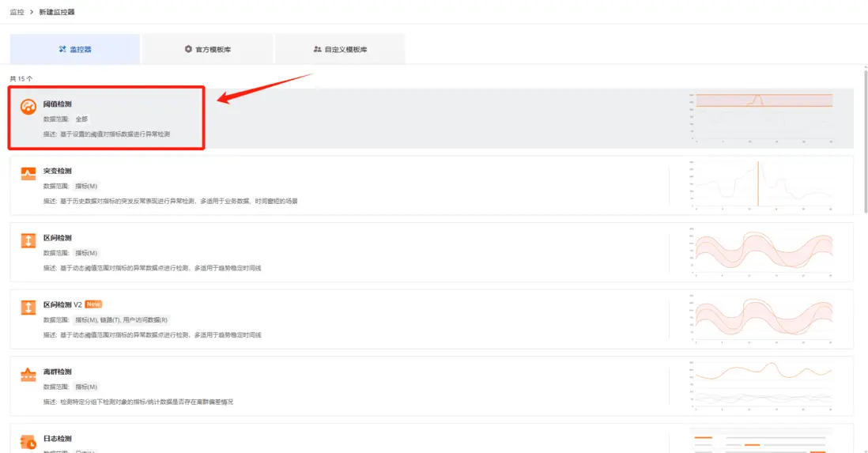Image resolution: width=868 pixels, height=453 pixels.
Task: Click the 突变检测 description text
Action: click(x=171, y=201)
